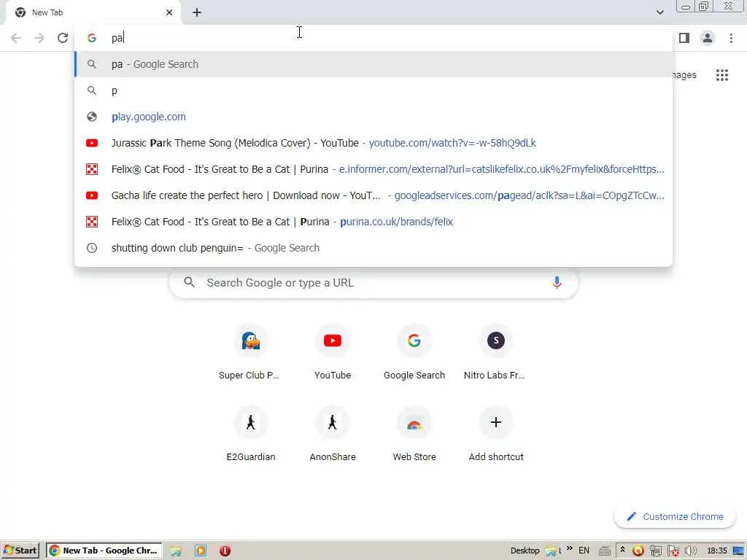The height and width of the screenshot is (560, 747).
Task: Open the Web Store shortcut tile
Action: pos(414,434)
